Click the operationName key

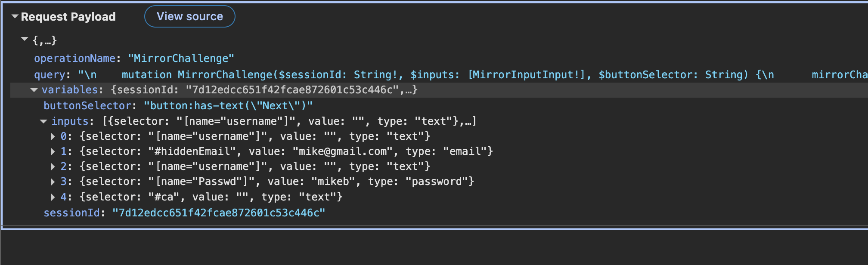(x=74, y=59)
